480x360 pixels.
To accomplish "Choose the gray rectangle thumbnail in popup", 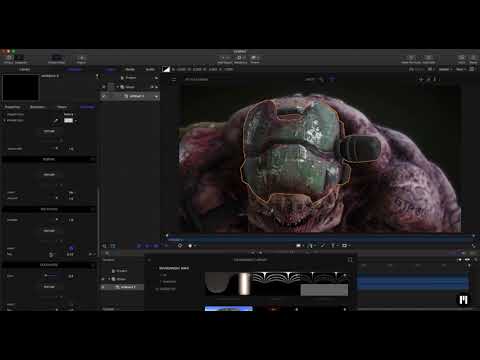I will 324,290.
